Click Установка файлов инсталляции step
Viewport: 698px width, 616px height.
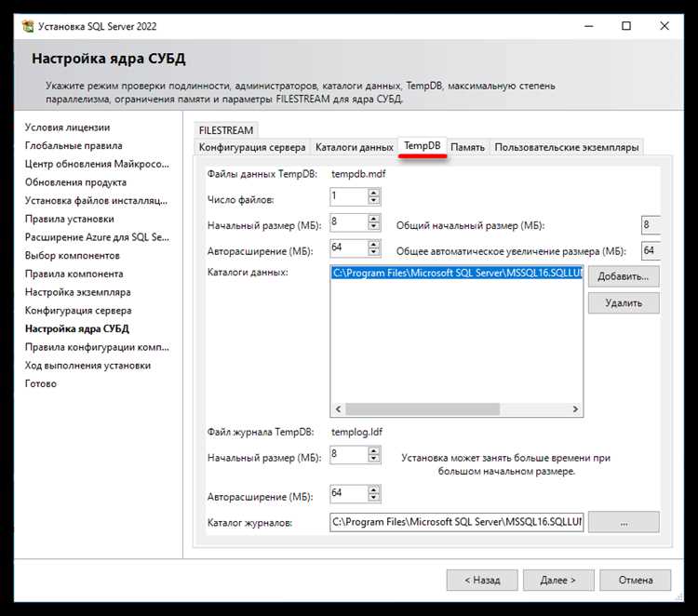pos(96,200)
